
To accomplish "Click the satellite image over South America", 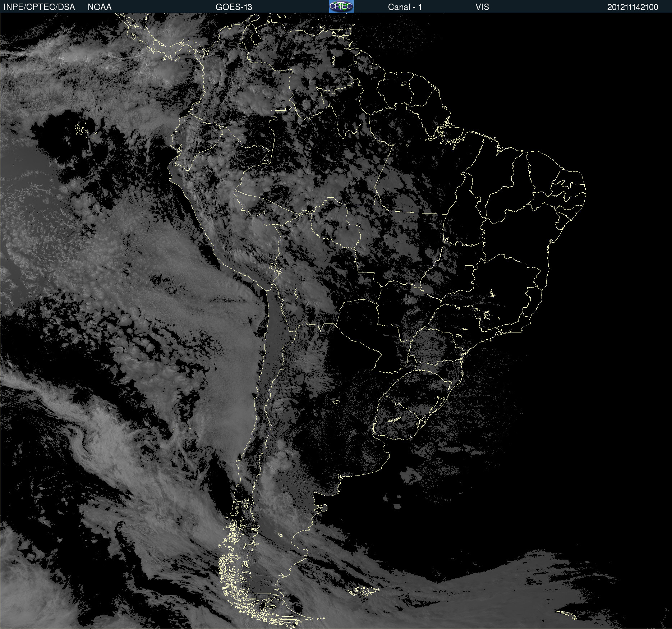I will pos(336,321).
